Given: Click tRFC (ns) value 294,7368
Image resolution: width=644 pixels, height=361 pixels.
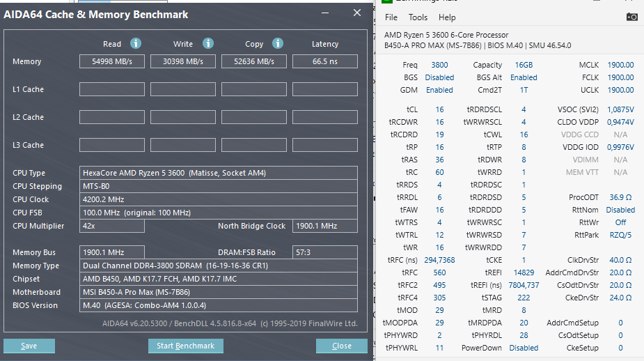Looking at the screenshot, I should 439,260.
